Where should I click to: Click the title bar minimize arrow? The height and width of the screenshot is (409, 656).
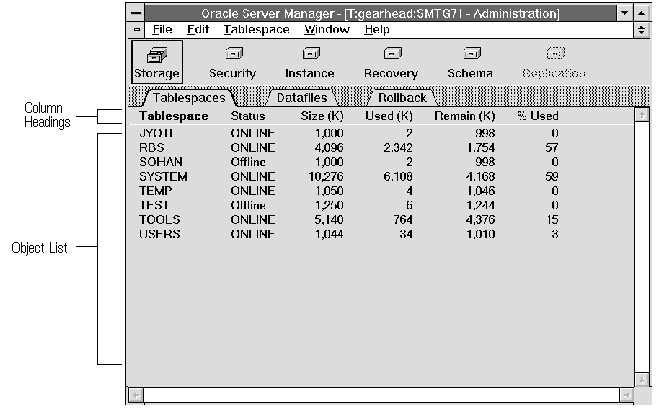pos(625,13)
